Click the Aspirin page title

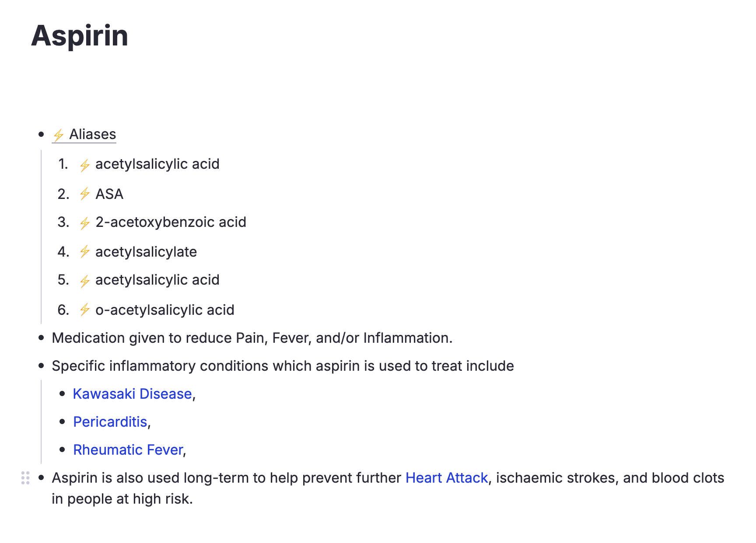[80, 35]
